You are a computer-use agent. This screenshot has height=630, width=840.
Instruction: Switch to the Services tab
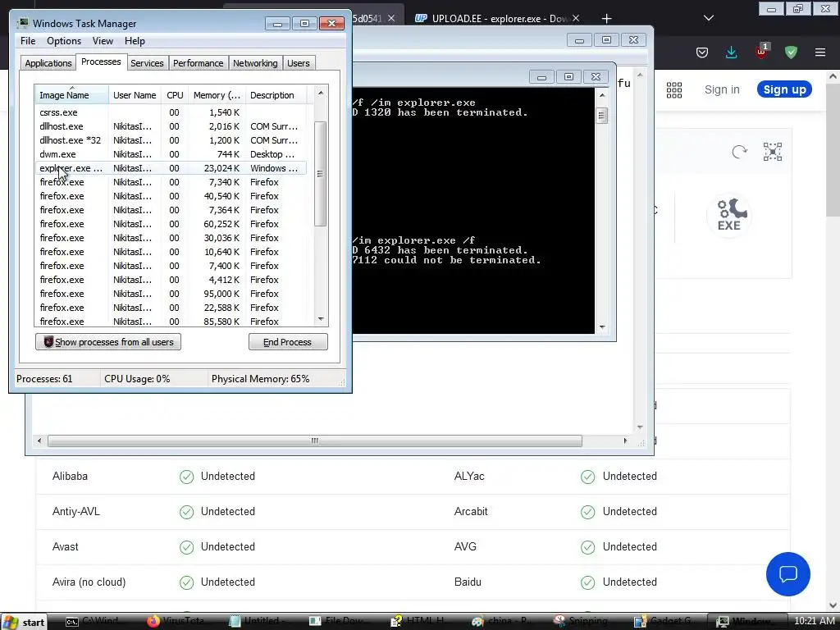click(147, 63)
